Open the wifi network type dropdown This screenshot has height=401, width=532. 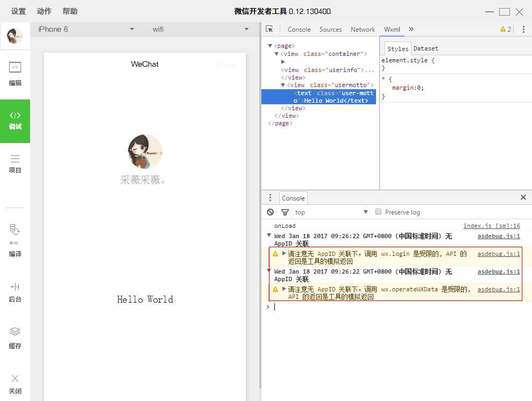point(201,29)
